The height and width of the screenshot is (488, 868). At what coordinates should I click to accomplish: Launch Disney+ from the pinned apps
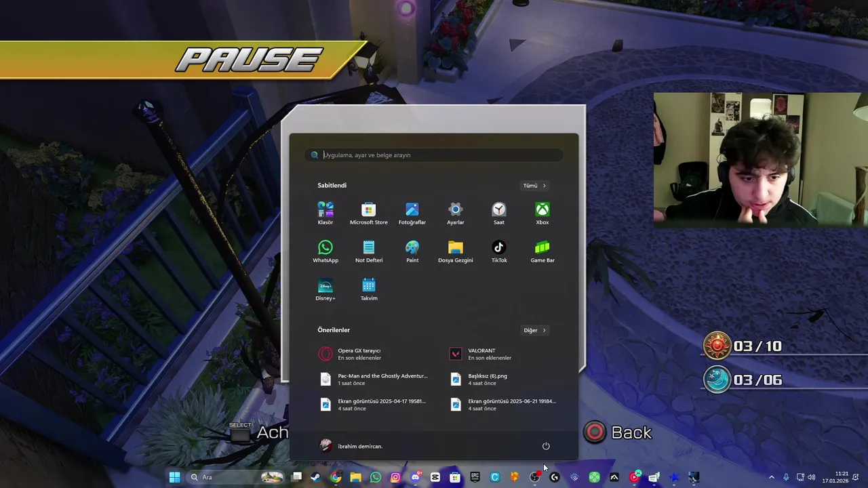(325, 289)
